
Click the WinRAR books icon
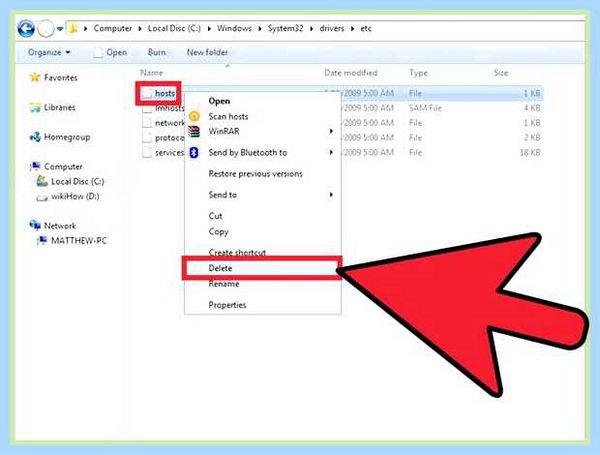[194, 132]
